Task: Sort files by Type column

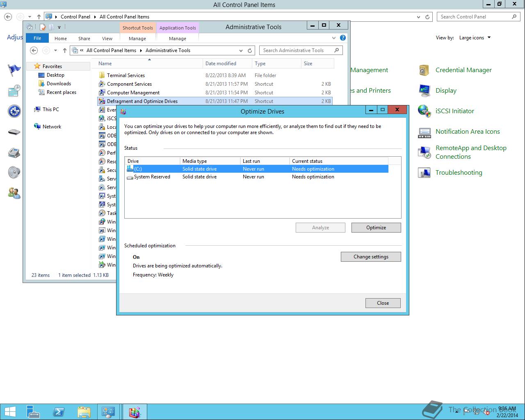Action: pyautogui.click(x=276, y=64)
